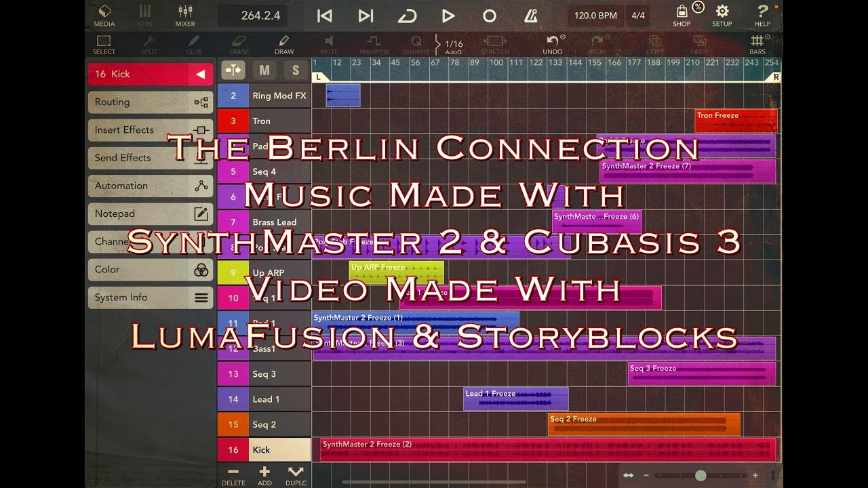Open the Bars grid setting

click(x=757, y=45)
